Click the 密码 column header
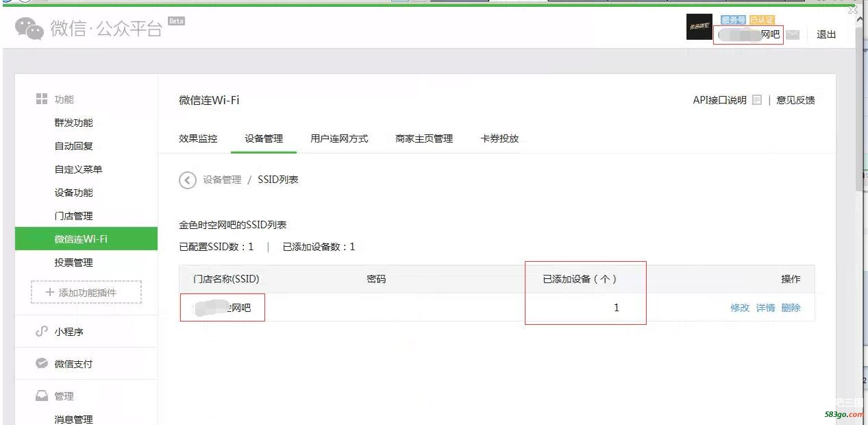 (376, 279)
